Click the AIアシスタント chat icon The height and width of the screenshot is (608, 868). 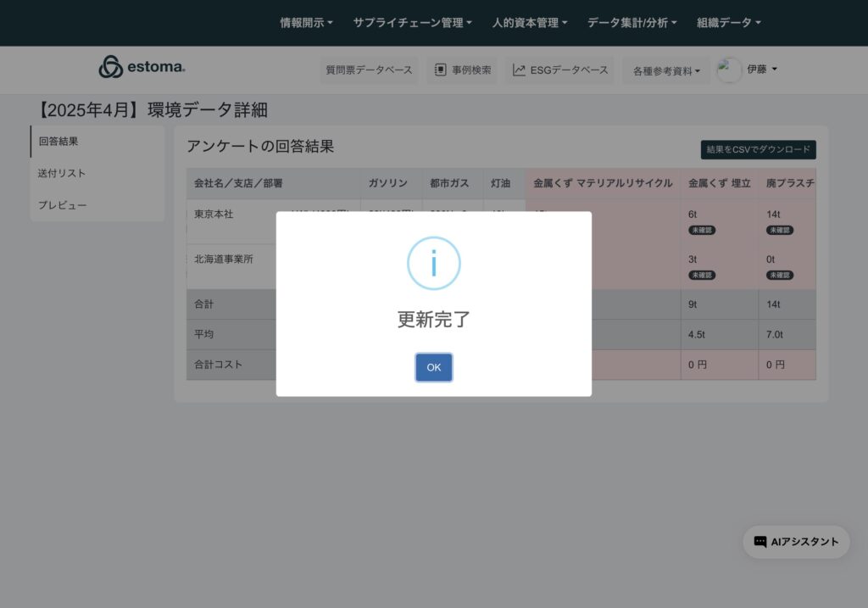click(760, 542)
